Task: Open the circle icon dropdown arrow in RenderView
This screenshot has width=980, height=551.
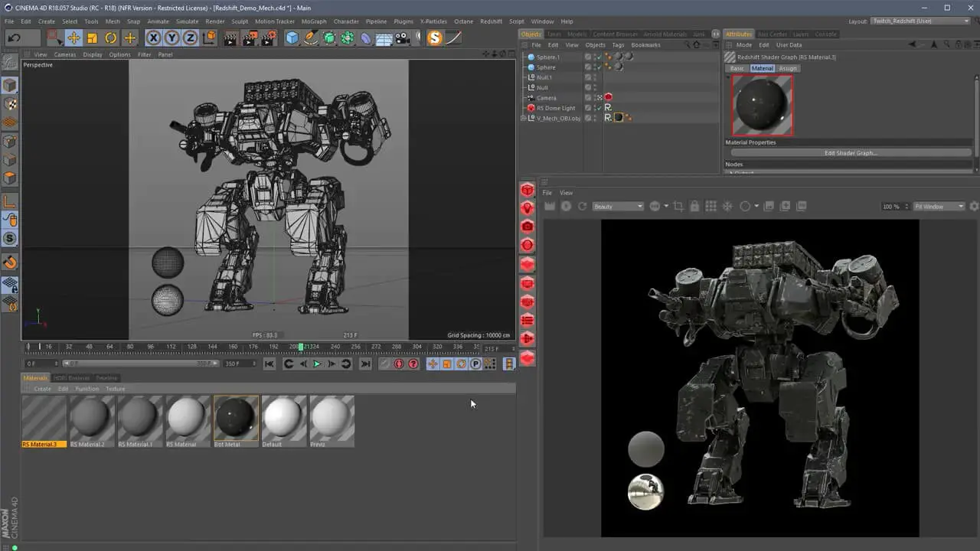Action: (x=756, y=207)
